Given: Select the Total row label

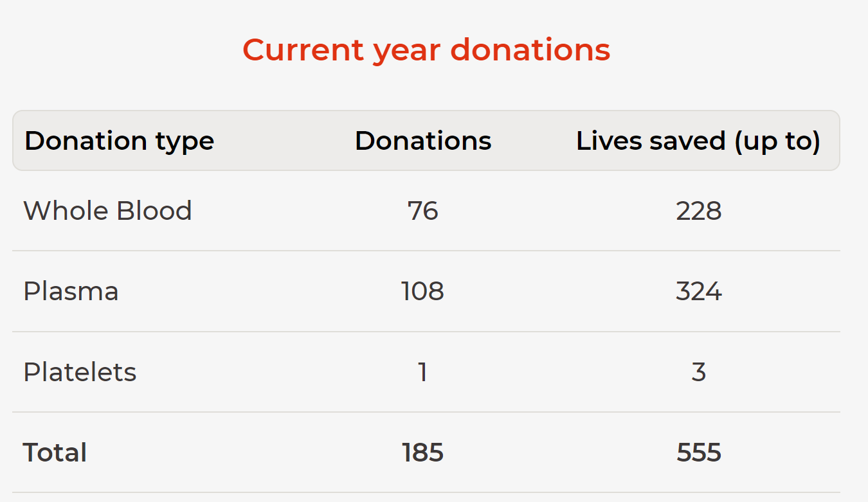Looking at the screenshot, I should point(55,453).
